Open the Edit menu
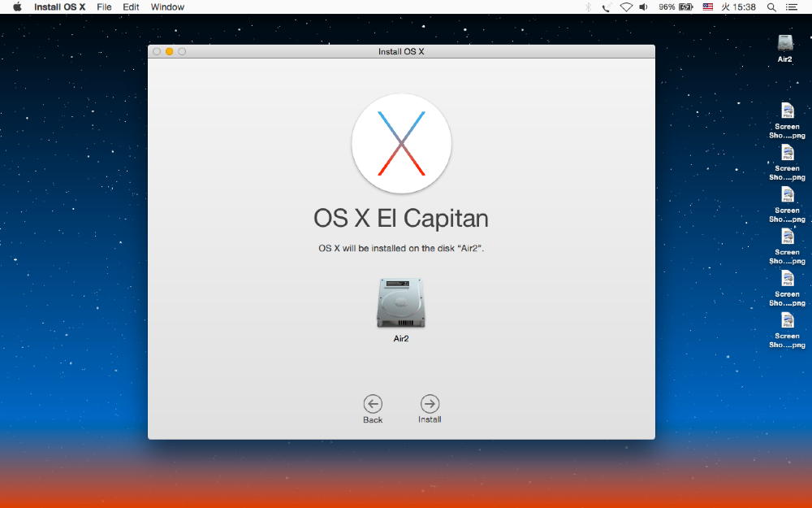This screenshot has width=812, height=508. pyautogui.click(x=131, y=7)
